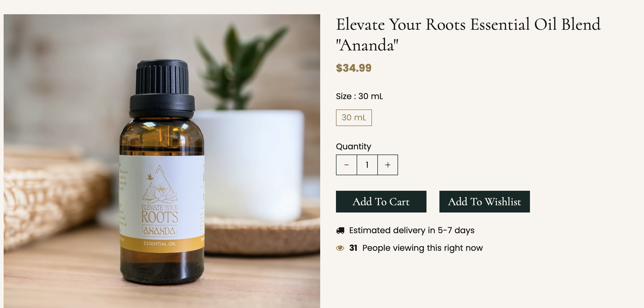Click Add To Wishlist button
The height and width of the screenshot is (308, 644).
pyautogui.click(x=484, y=202)
